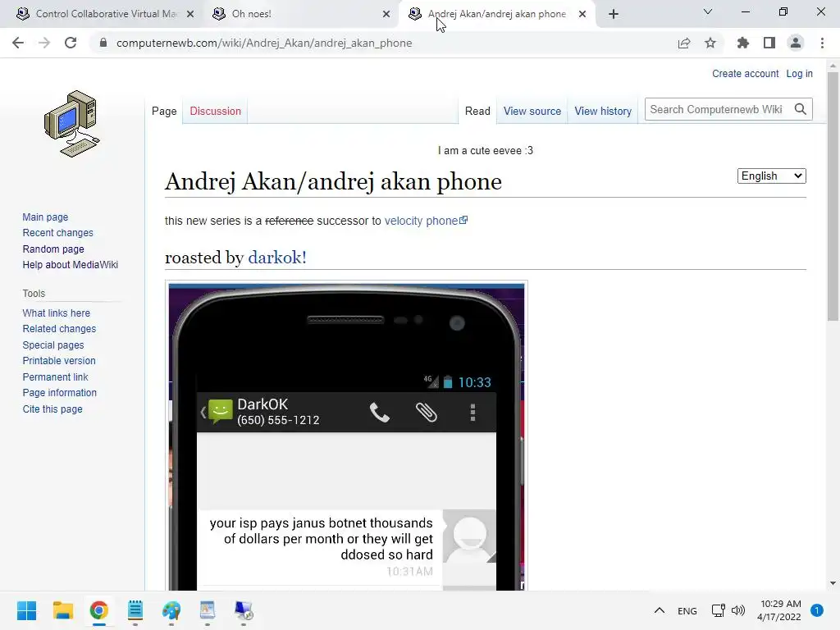This screenshot has width=840, height=630.
Task: Open the Notepad taskbar icon
Action: point(135,610)
